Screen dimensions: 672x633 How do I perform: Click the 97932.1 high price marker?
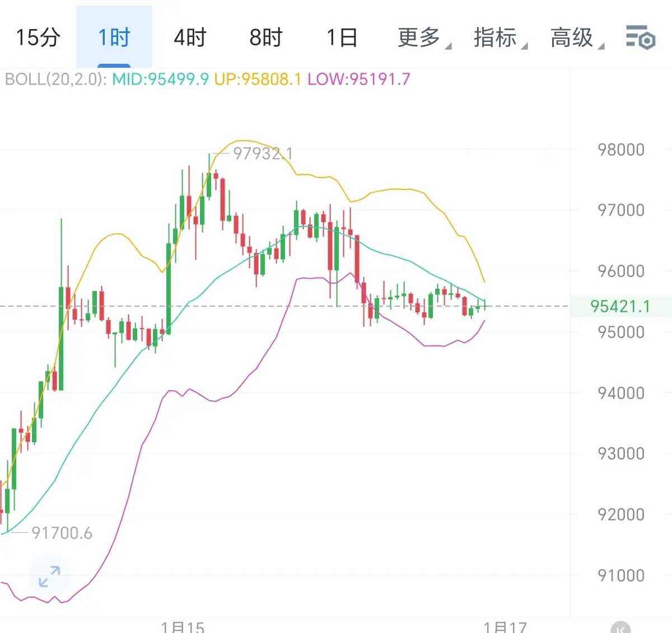pyautogui.click(x=263, y=153)
